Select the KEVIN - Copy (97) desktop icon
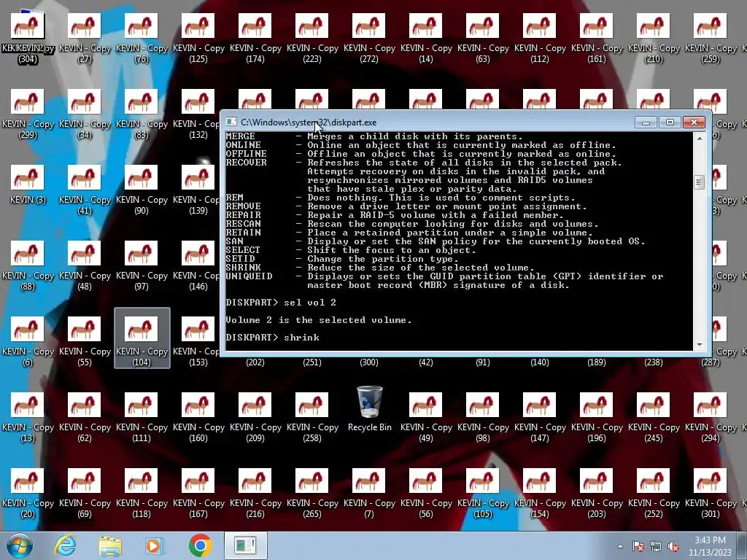747x560 pixels. 142,265
